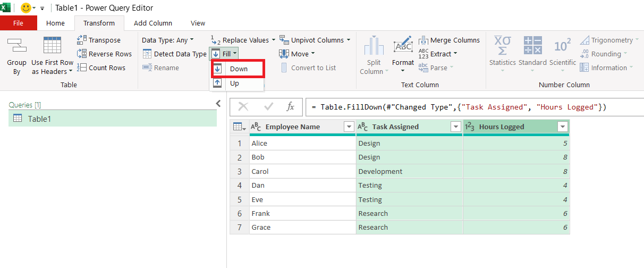Click the greyed Rename button
This screenshot has height=268, width=644.
pos(160,68)
